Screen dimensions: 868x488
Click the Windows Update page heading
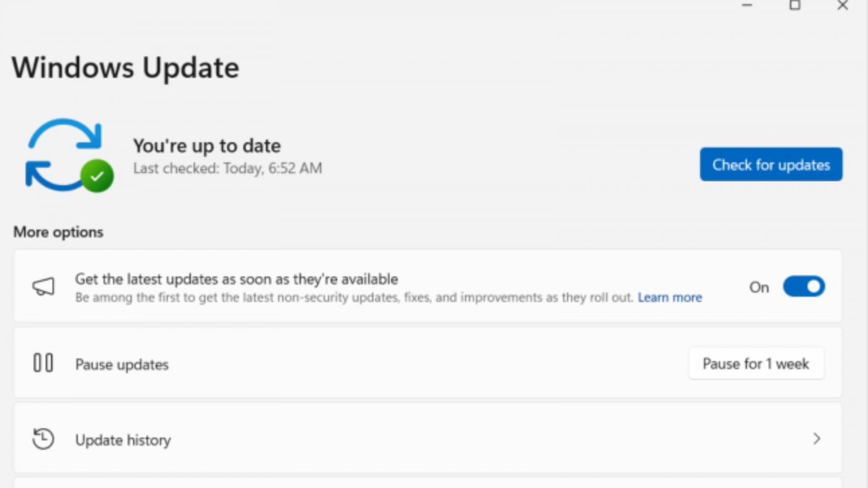(125, 67)
